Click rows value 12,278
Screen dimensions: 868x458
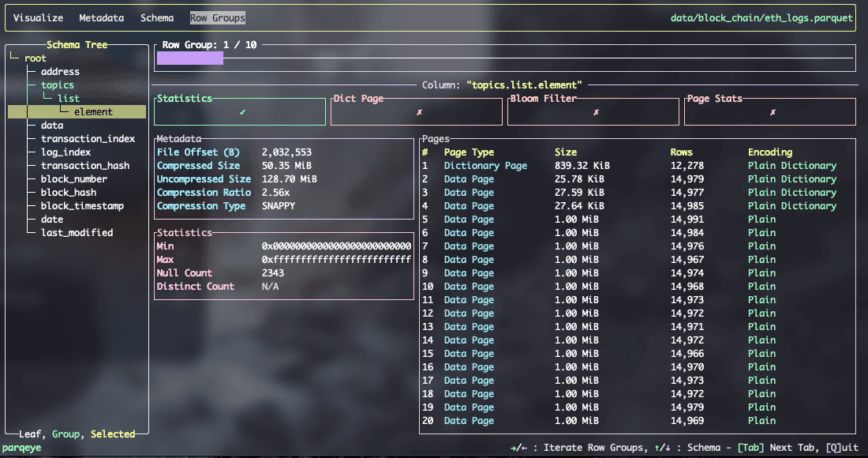[x=687, y=165]
